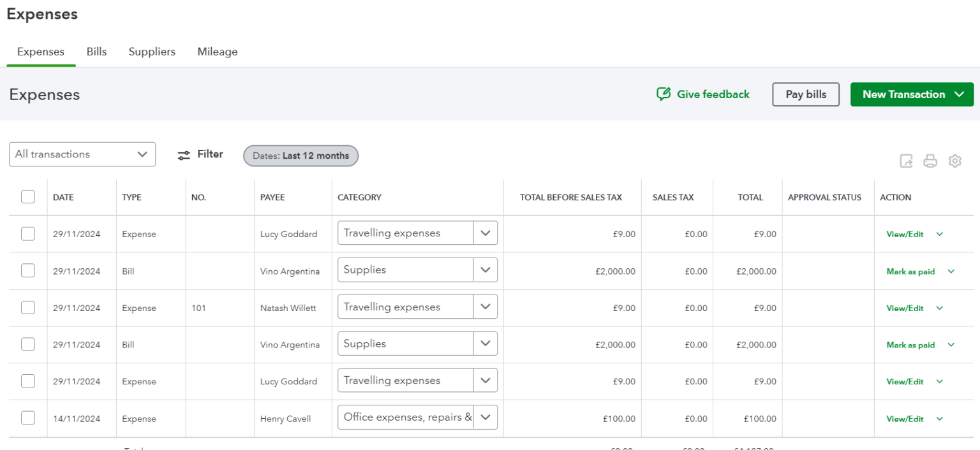Click the Dates: Last 12 months filter chip
The height and width of the screenshot is (450, 980).
(x=301, y=156)
